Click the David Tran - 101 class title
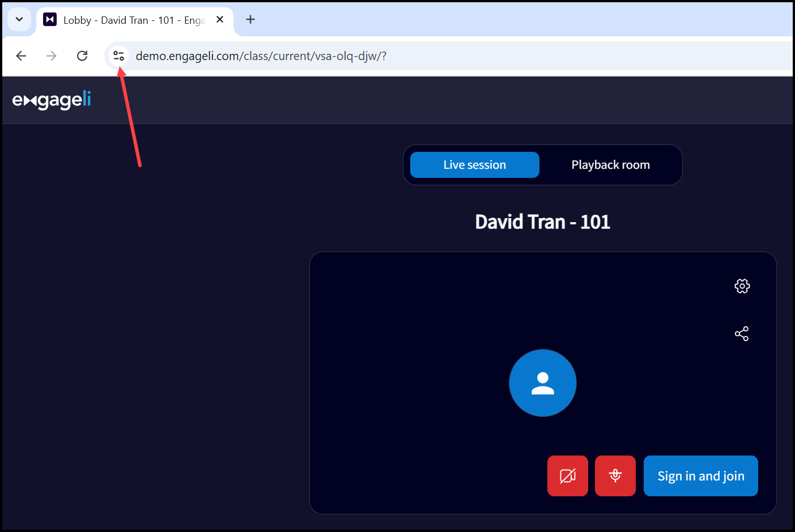This screenshot has width=795, height=532. pos(542,222)
